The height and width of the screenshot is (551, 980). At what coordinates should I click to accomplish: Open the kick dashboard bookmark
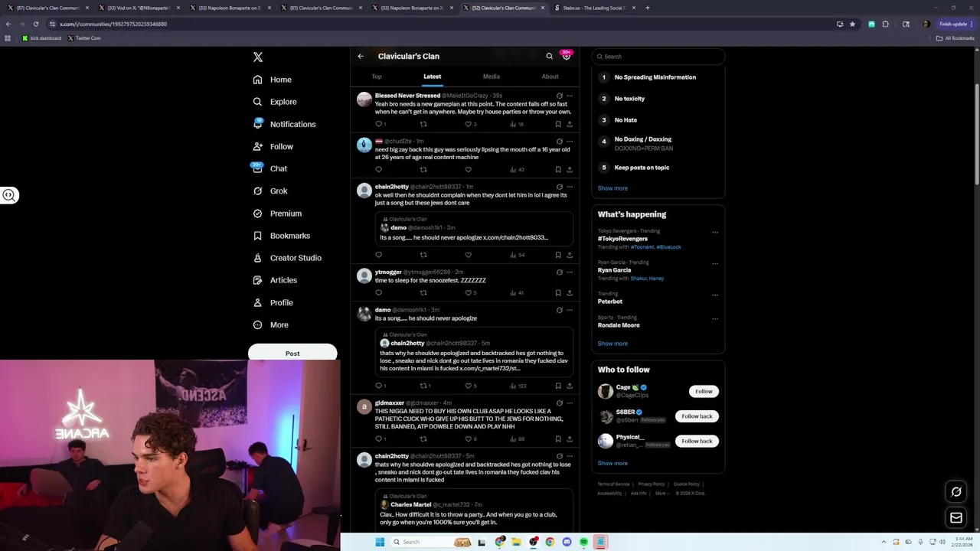[42, 37]
